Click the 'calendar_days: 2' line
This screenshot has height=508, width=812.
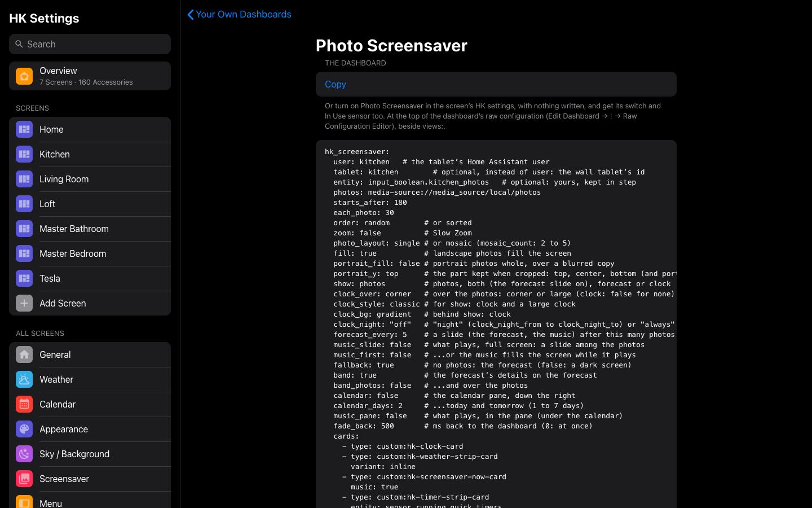coord(368,406)
